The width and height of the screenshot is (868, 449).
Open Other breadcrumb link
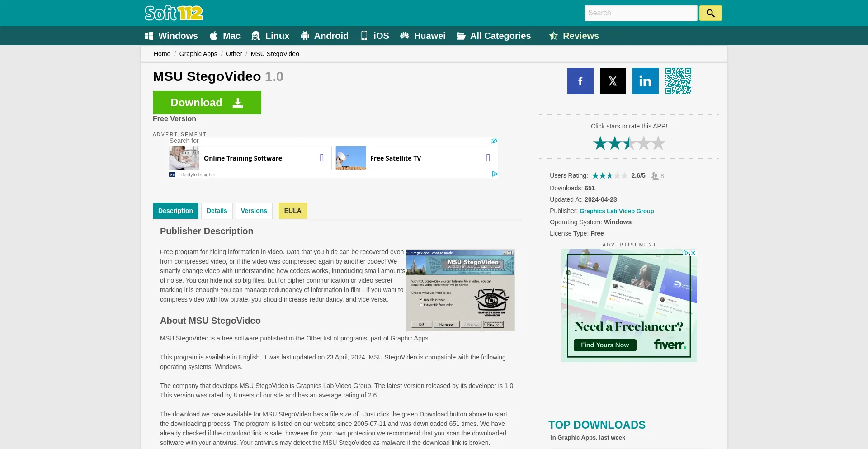pos(234,54)
